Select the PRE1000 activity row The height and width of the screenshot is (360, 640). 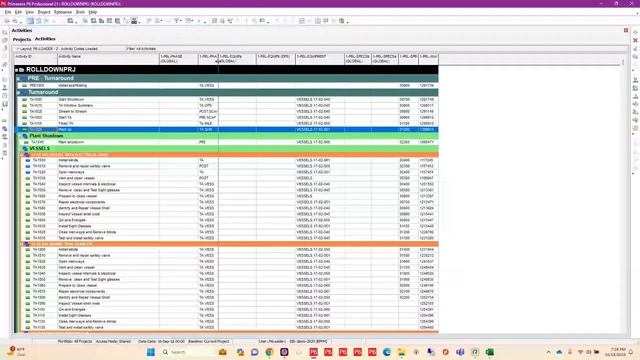coord(227,86)
